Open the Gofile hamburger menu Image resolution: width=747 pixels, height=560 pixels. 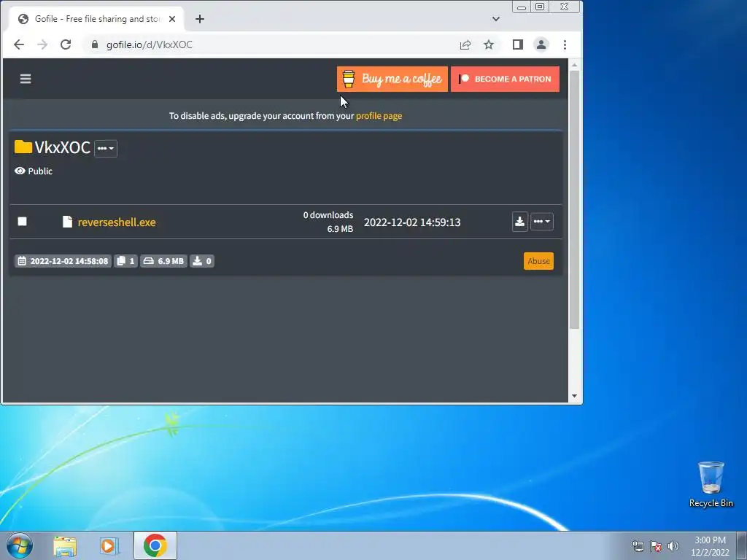[26, 79]
